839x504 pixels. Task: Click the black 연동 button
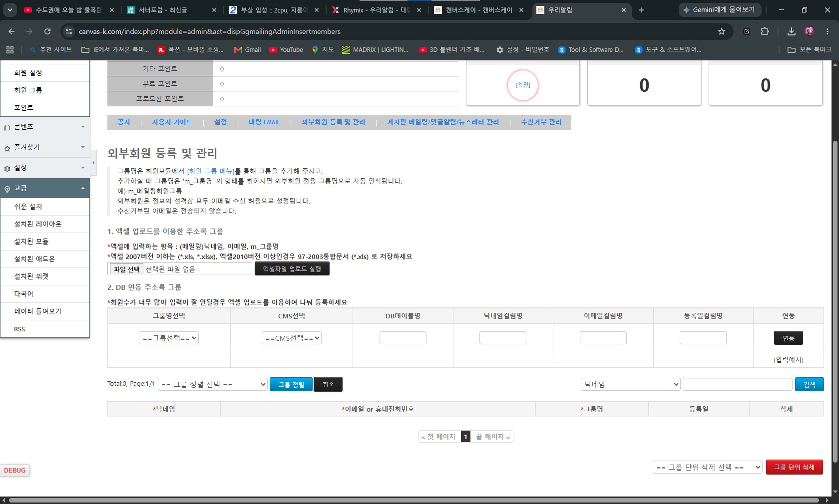pyautogui.click(x=789, y=338)
